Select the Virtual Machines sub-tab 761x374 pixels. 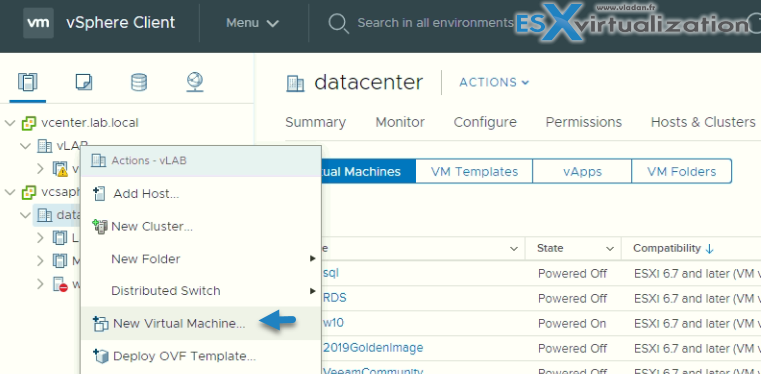368,171
